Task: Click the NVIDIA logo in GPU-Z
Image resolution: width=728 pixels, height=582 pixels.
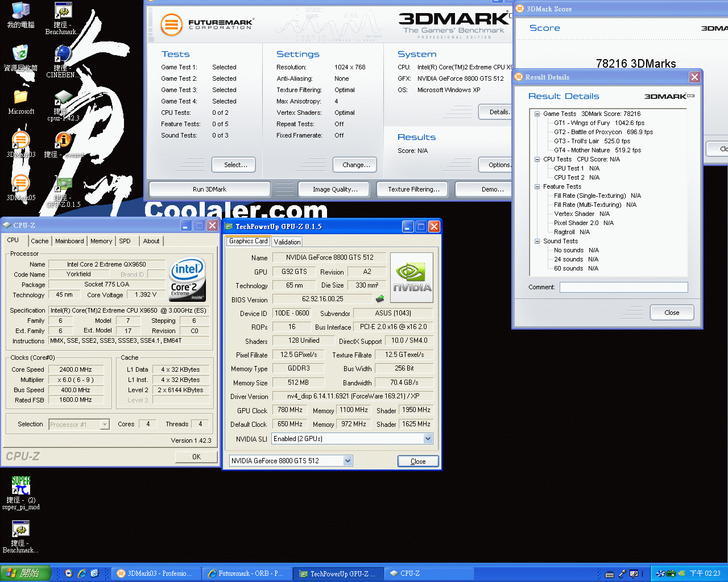Action: pyautogui.click(x=412, y=277)
